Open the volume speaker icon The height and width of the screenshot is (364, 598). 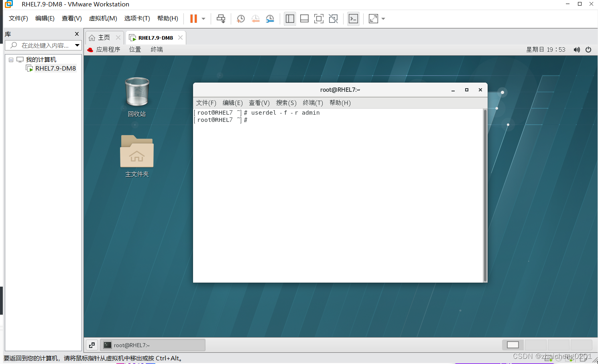click(x=577, y=50)
